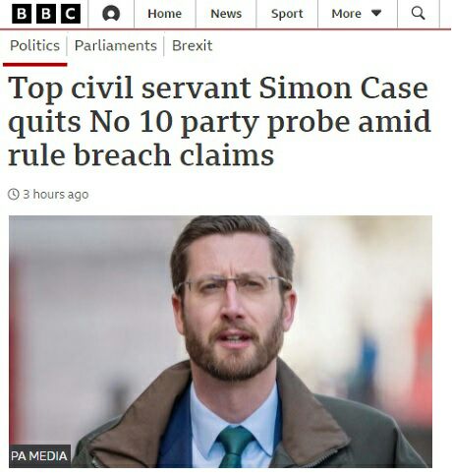452x476 pixels.
Task: Open the Brexit tab
Action: click(193, 45)
